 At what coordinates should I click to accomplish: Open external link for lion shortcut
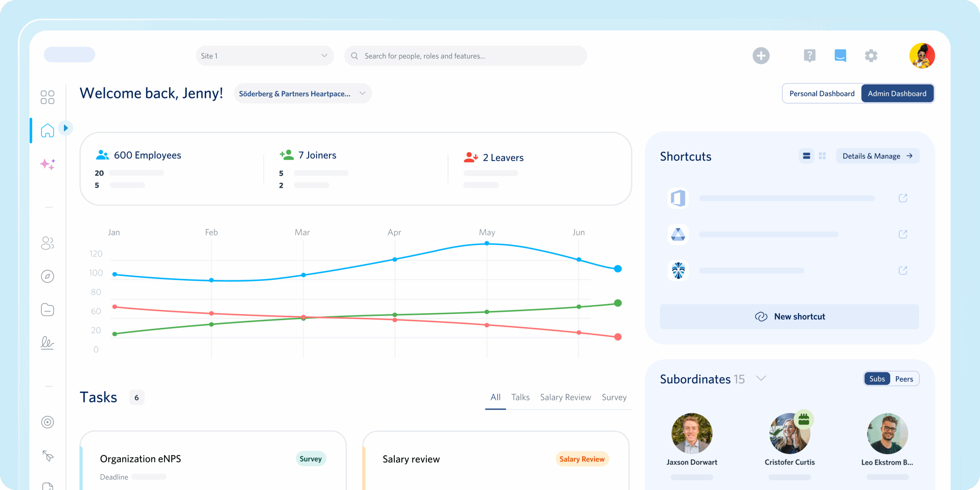click(x=903, y=271)
